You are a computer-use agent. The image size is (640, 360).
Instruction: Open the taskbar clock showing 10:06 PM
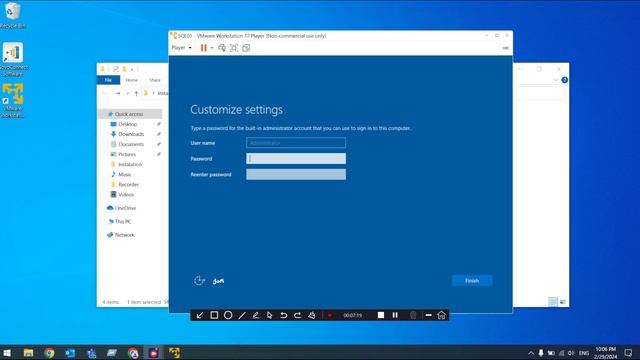pyautogui.click(x=605, y=353)
